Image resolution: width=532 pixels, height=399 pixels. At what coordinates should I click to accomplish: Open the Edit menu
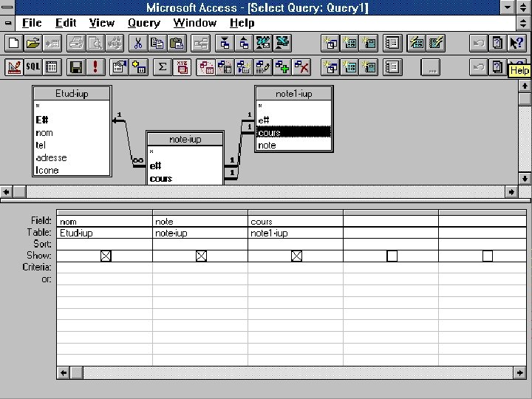pos(66,23)
